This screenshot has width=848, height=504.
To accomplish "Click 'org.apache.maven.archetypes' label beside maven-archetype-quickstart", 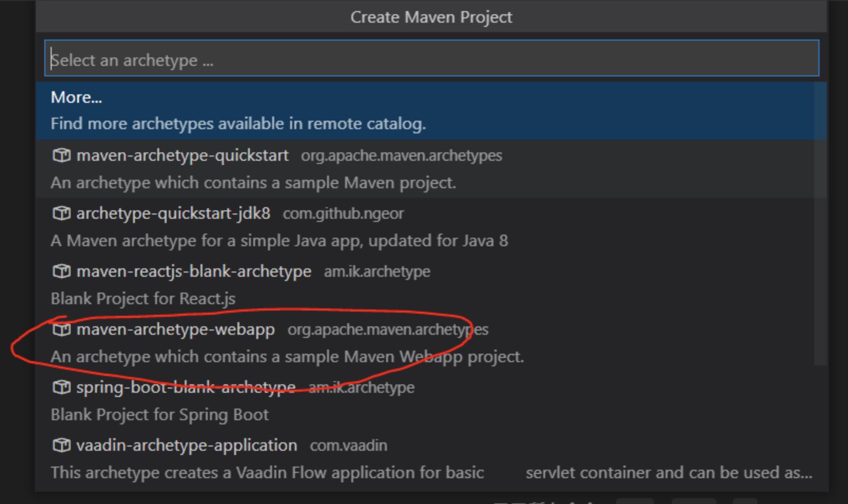I will tap(401, 156).
